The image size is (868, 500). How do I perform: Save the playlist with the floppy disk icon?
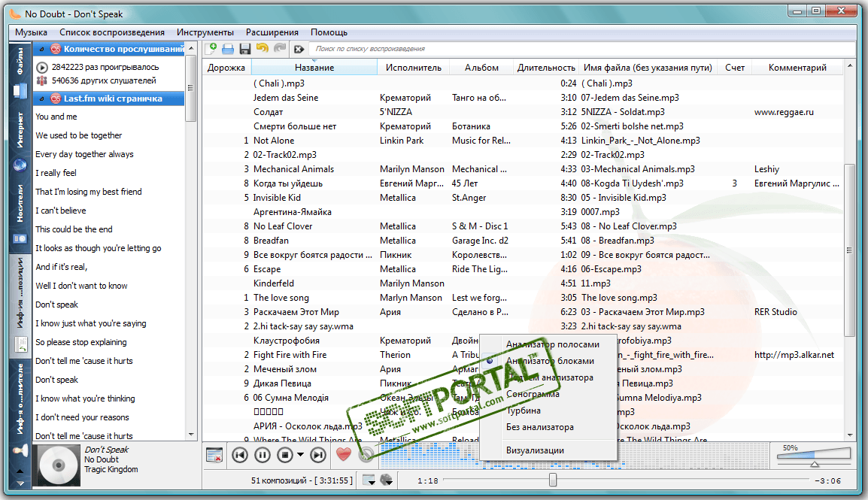245,49
